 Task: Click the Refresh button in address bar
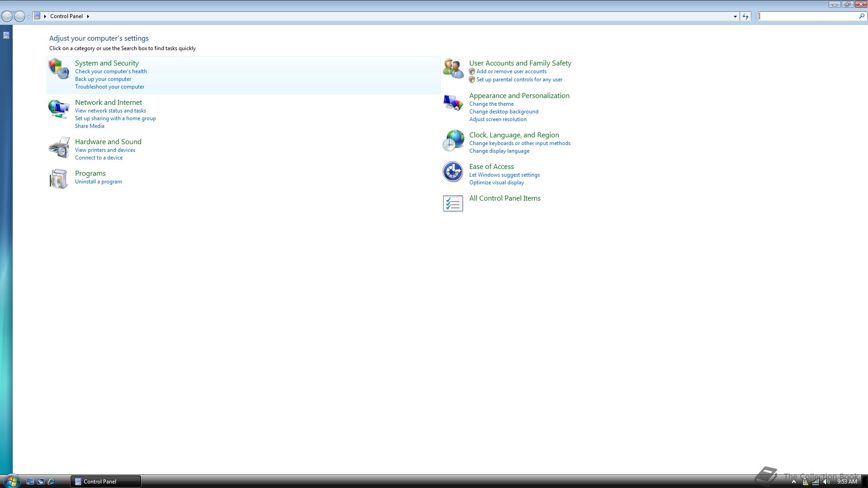(745, 16)
